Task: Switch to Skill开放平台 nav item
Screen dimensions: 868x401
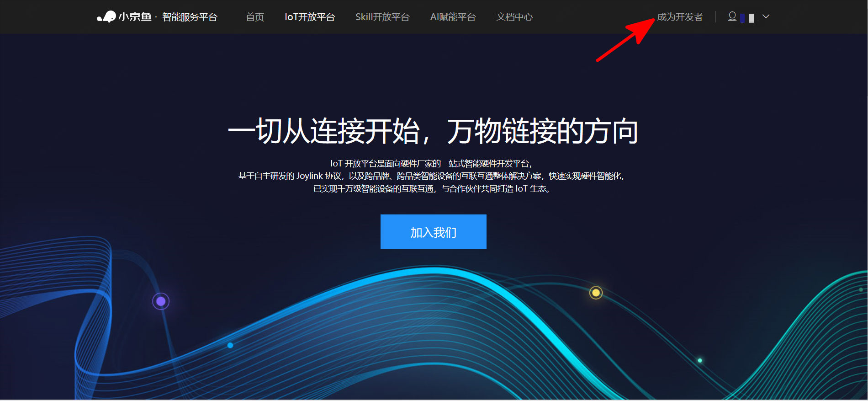Action: click(382, 17)
